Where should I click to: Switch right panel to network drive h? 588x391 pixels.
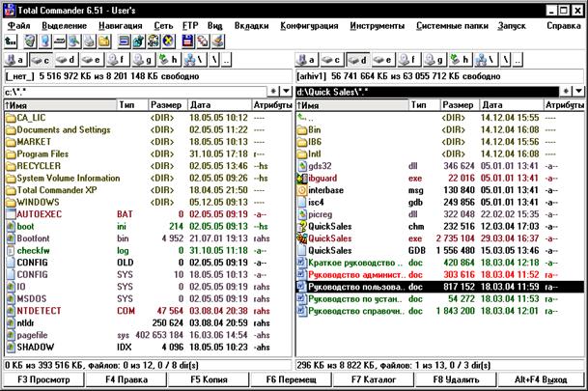tap(460, 60)
